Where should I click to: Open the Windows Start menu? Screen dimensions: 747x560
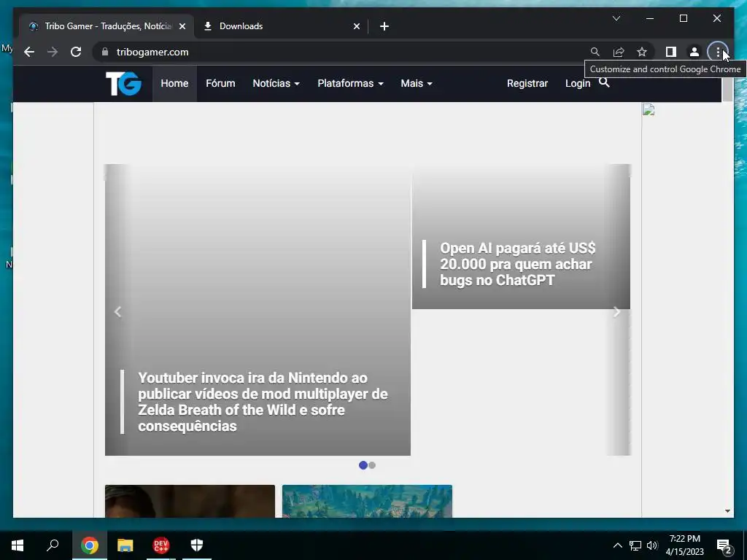pos(18,545)
